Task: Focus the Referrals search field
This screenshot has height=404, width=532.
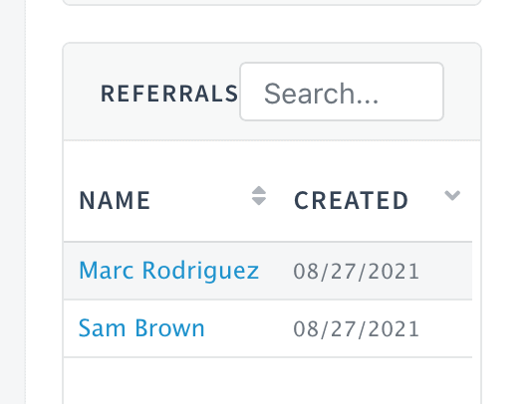Action: pyautogui.click(x=342, y=92)
